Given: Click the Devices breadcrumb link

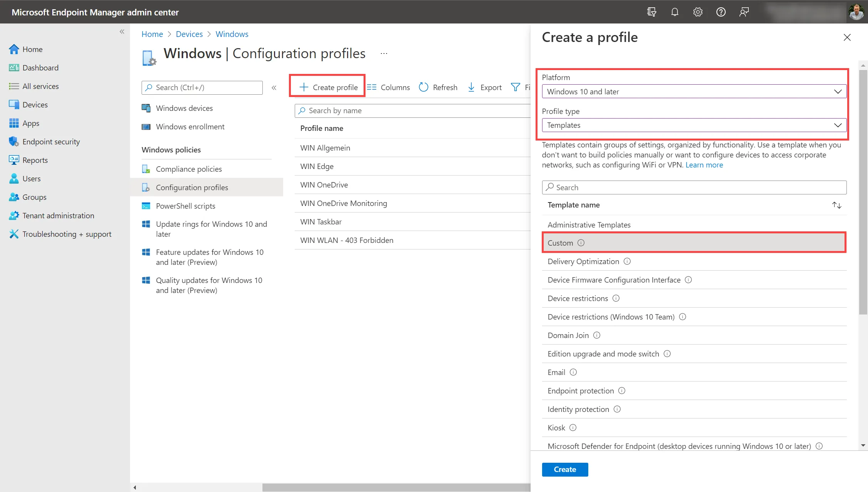Looking at the screenshot, I should (189, 34).
